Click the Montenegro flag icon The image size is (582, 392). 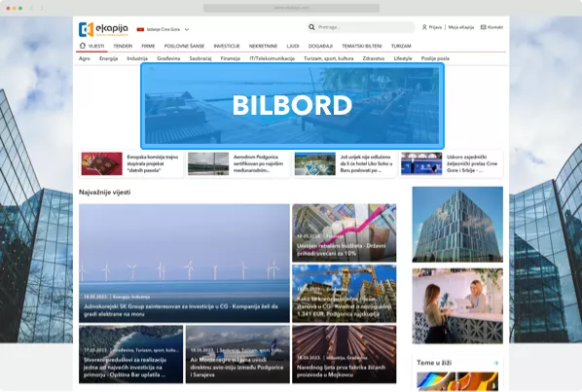[140, 29]
